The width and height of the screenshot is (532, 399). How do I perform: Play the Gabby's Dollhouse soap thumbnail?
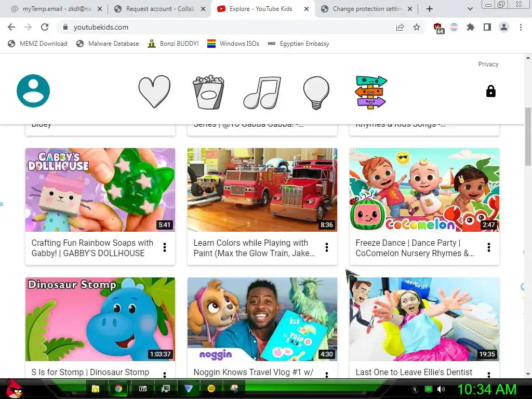tap(100, 190)
